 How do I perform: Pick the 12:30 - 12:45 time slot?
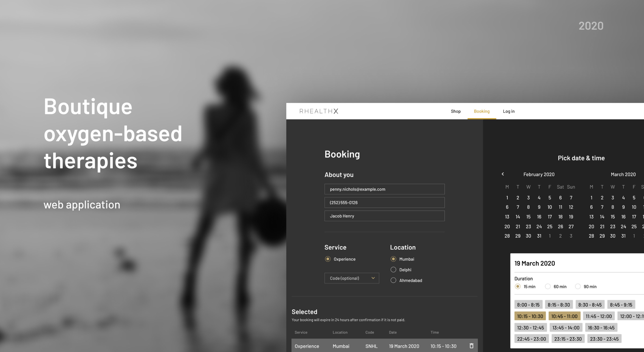(530, 328)
